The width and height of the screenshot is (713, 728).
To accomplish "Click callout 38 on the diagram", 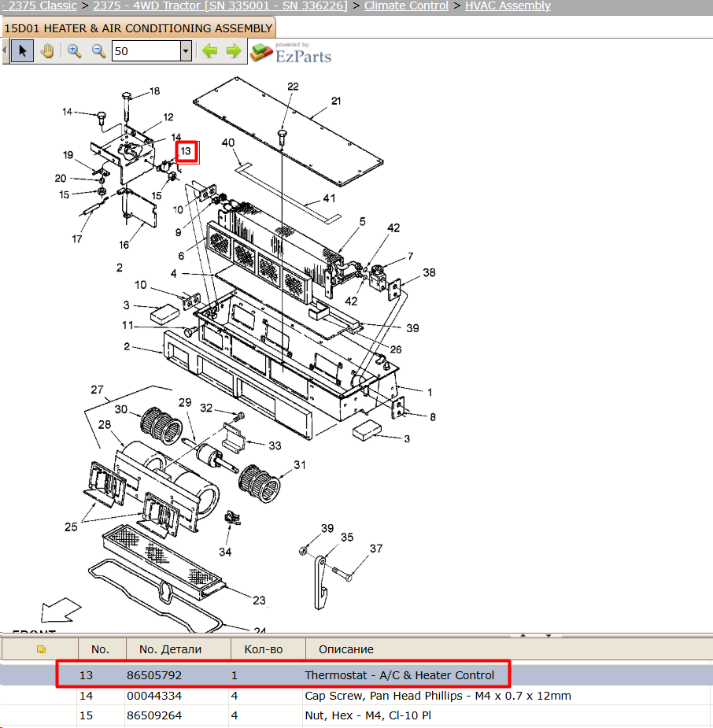I will point(430,272).
